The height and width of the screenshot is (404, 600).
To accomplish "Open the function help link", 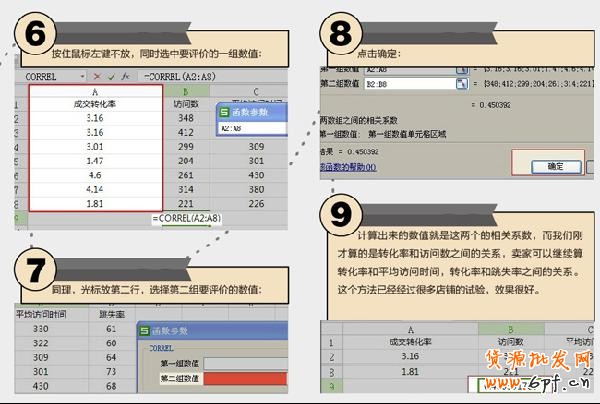I will tap(348, 168).
